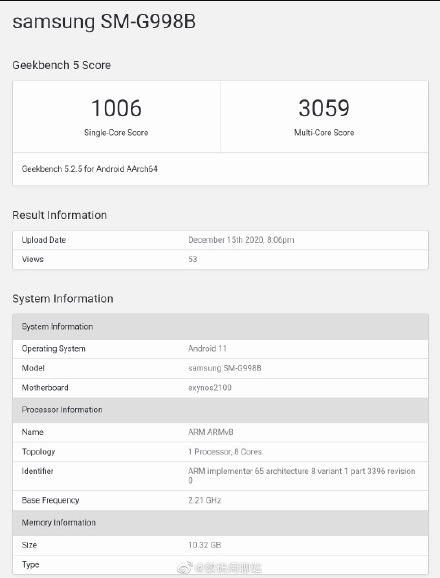Click the Memory Information section header
Screen dimensions: 440x578
click(x=220, y=523)
